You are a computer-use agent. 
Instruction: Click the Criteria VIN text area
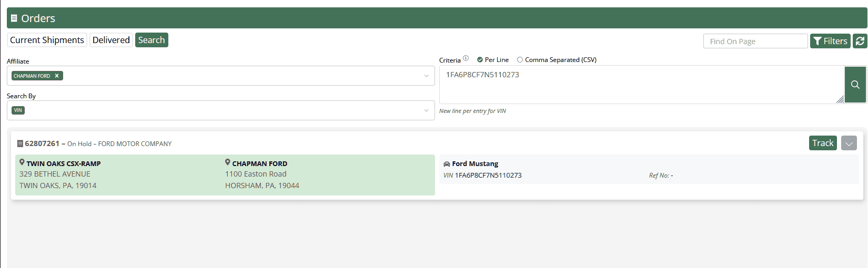(x=642, y=85)
